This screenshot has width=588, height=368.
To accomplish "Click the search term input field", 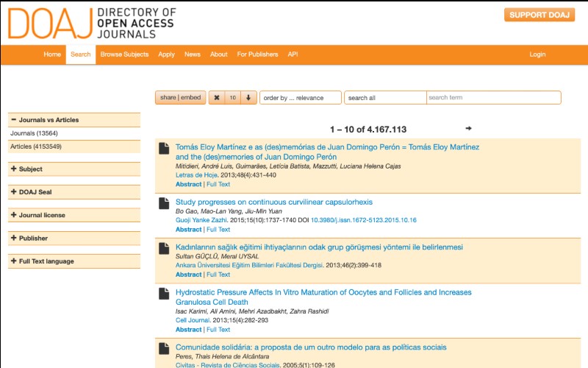I will [x=492, y=98].
